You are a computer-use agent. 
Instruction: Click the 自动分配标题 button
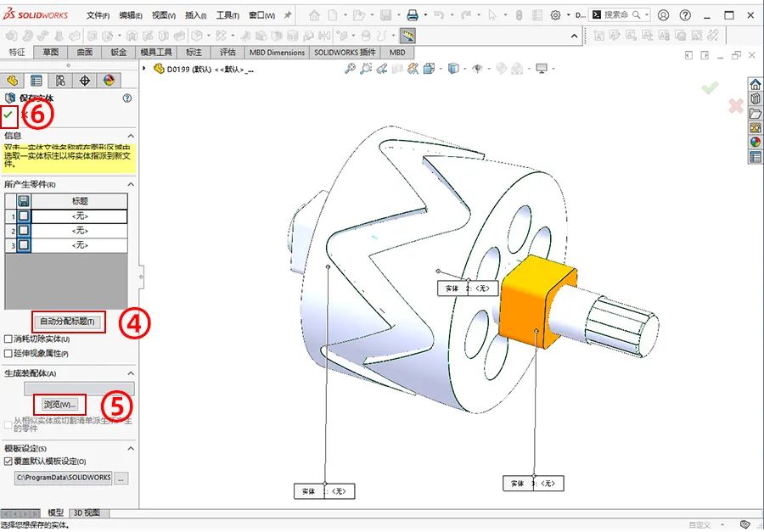(67, 322)
